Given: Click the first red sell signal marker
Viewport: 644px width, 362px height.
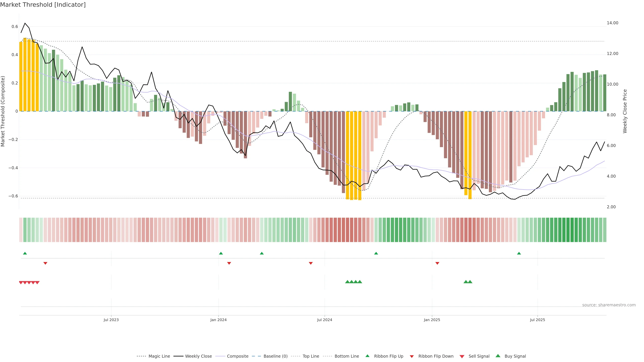Looking at the screenshot, I should pyautogui.click(x=21, y=283).
